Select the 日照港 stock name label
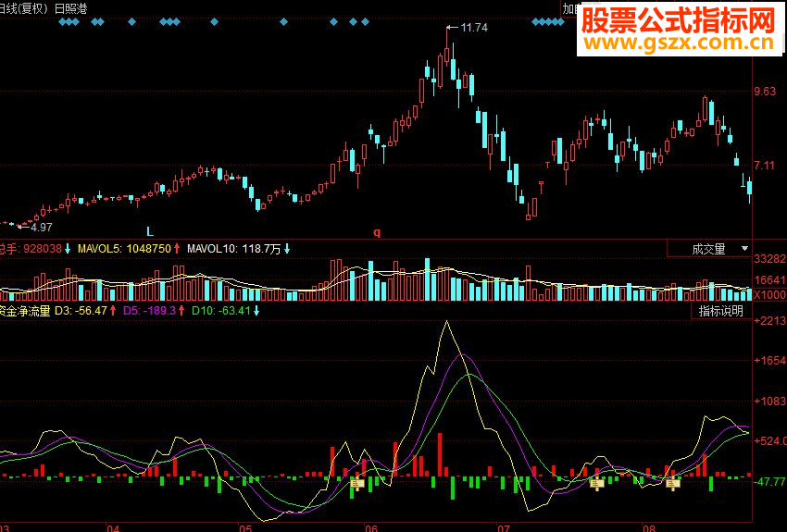The width and height of the screenshot is (787, 532). click(x=70, y=8)
